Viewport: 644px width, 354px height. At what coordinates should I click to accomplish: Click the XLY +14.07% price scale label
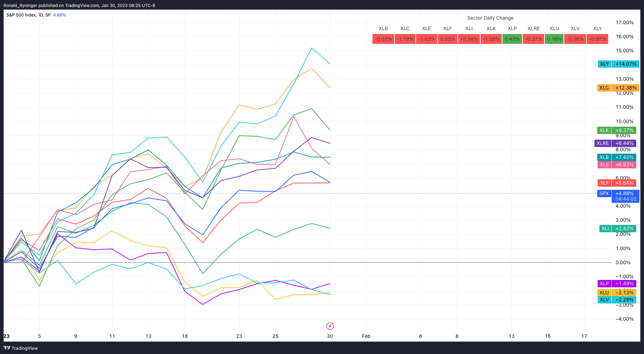618,64
